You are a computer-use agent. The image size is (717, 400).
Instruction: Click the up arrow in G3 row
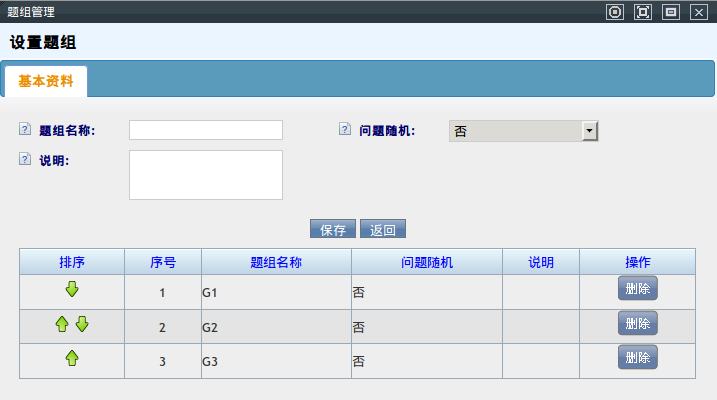coord(72,358)
